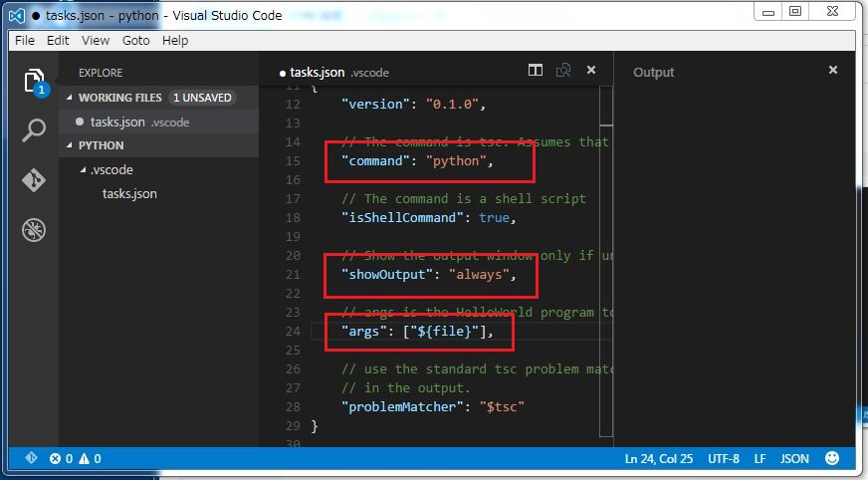The height and width of the screenshot is (480, 868).
Task: Click the smiley feedback icon in status bar
Action: (832, 458)
